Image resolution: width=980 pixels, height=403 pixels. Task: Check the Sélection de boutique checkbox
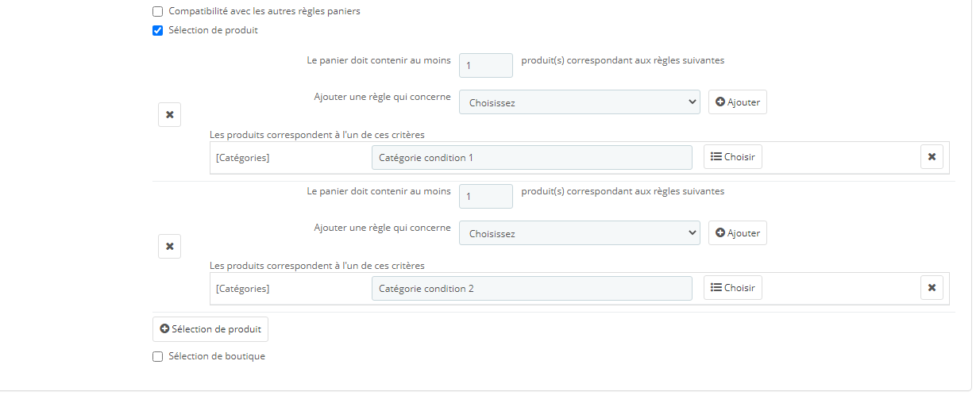pyautogui.click(x=157, y=357)
